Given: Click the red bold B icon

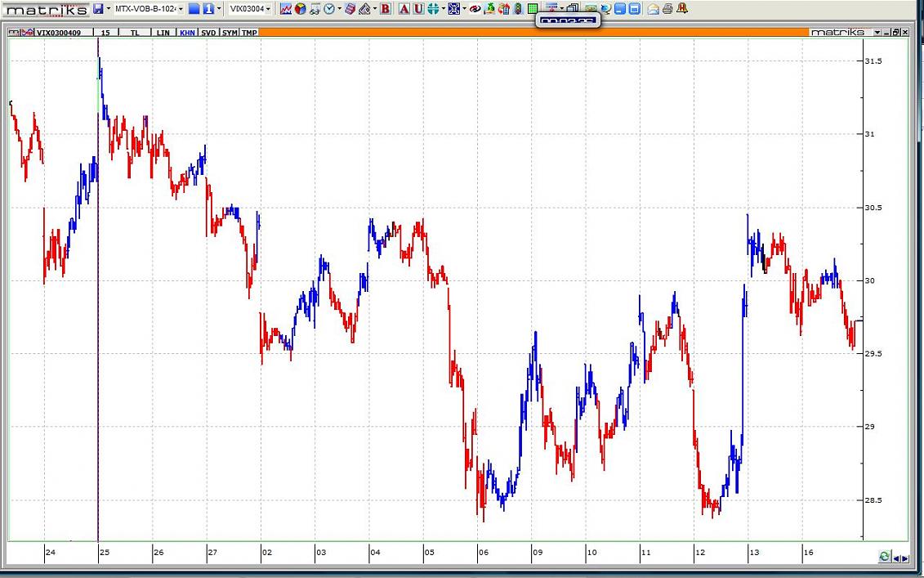Looking at the screenshot, I should click(386, 9).
